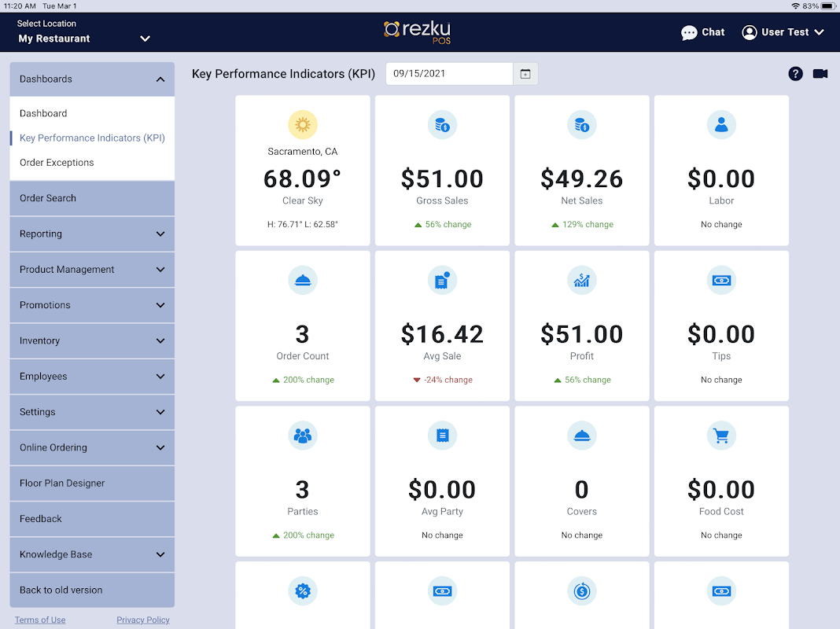Click the rezku POS logo
Screen dimensions: 840x629
[x=418, y=31]
